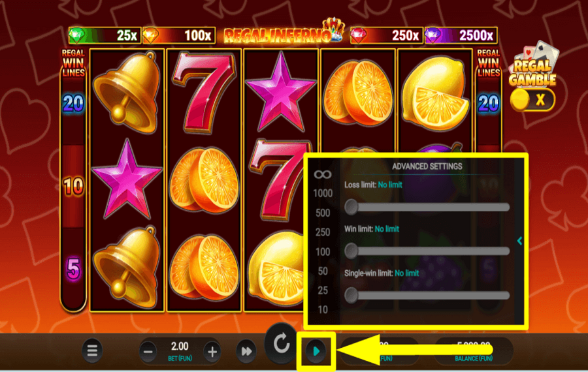This screenshot has height=372, width=588.
Task: Set 20 win lines on left indicator
Action: point(73,103)
